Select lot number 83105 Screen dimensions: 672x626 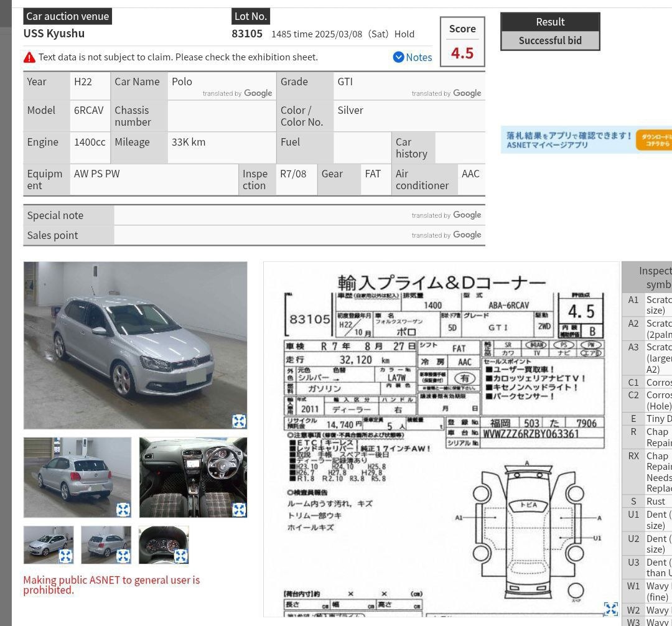[x=247, y=34]
